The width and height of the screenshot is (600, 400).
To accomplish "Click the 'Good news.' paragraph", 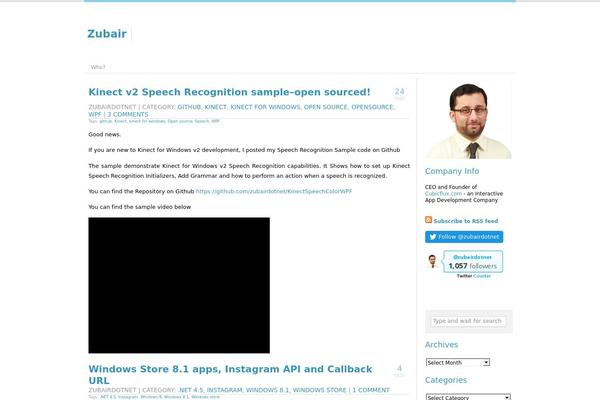I will [104, 135].
